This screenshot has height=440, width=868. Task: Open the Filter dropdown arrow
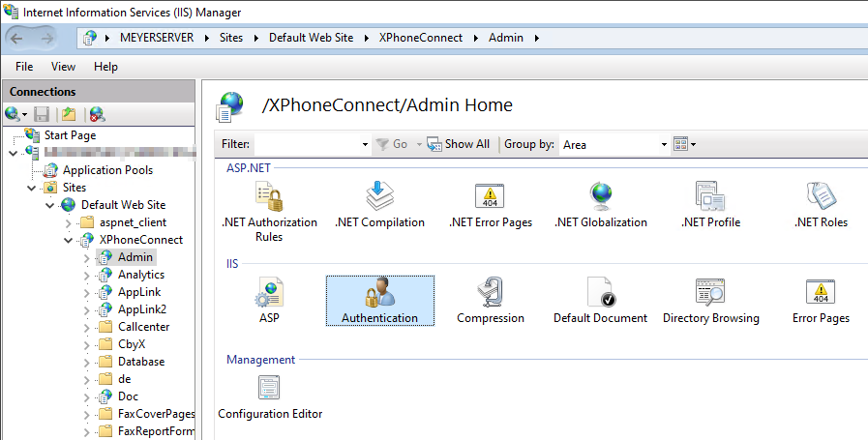[365, 144]
